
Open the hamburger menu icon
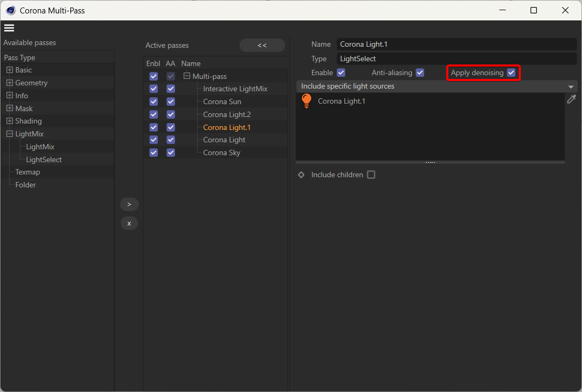9,28
